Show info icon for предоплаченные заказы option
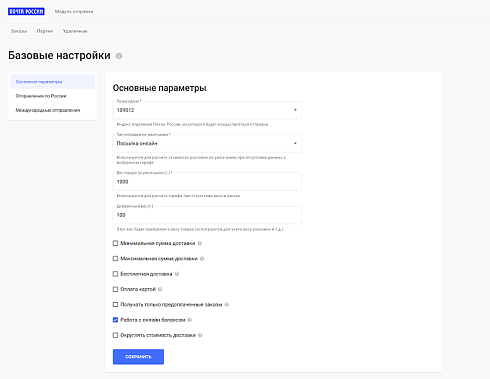 pos(227,305)
